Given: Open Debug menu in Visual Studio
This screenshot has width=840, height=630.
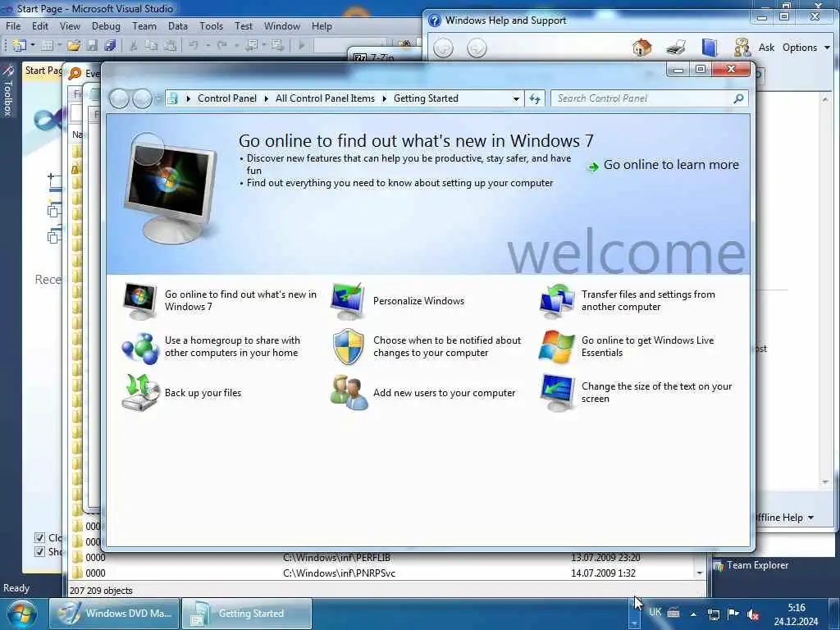Looking at the screenshot, I should tap(106, 26).
